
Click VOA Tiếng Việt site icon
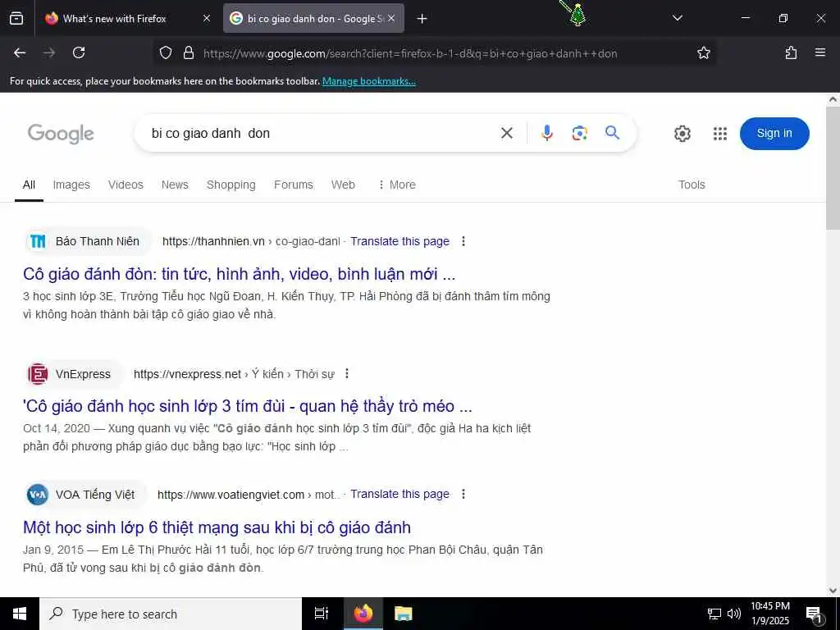pyautogui.click(x=38, y=495)
